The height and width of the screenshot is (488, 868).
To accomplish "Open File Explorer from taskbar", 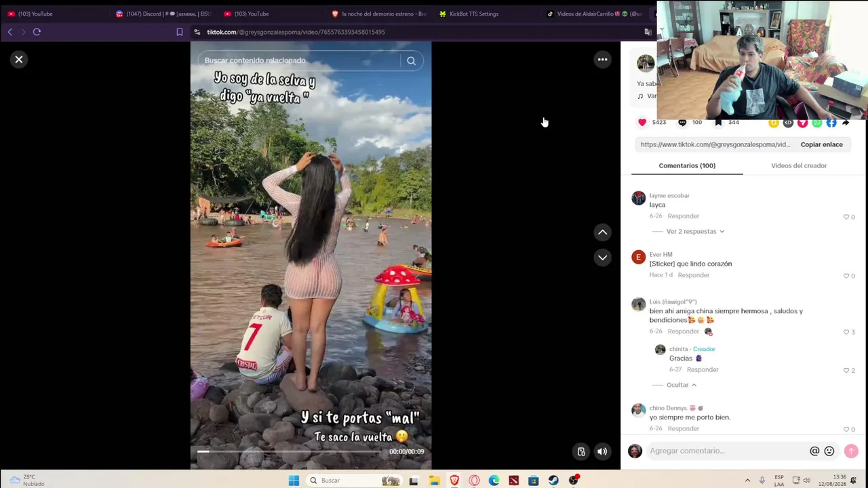I will click(434, 481).
